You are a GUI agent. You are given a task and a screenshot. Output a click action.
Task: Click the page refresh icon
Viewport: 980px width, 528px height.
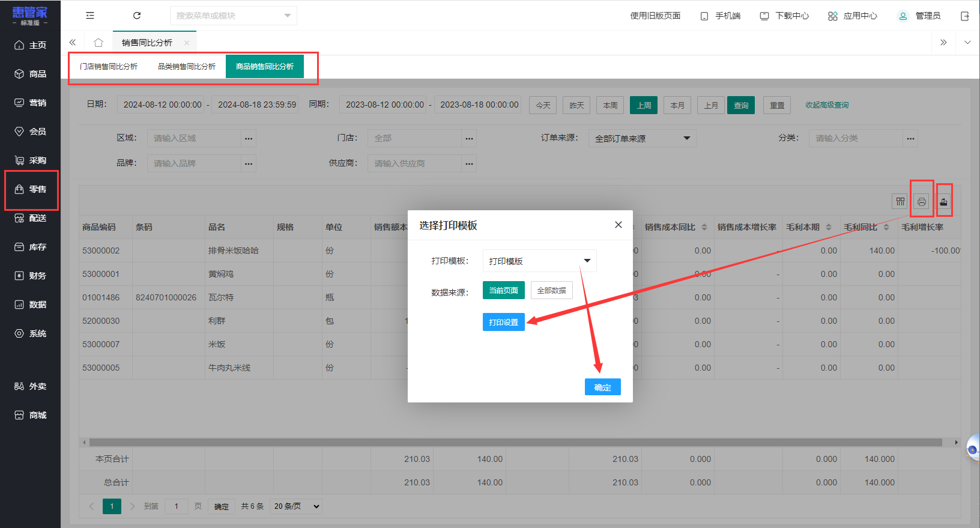[137, 16]
